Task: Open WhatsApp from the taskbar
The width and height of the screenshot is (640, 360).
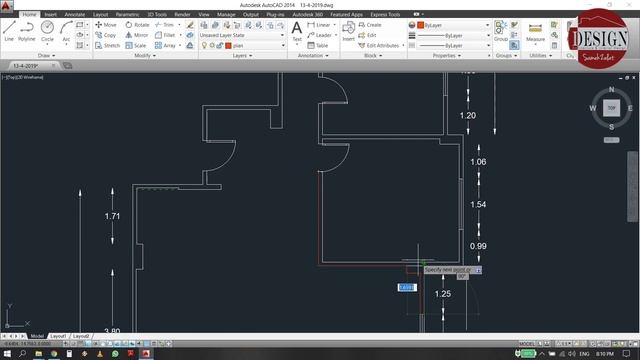Action: pos(115,353)
